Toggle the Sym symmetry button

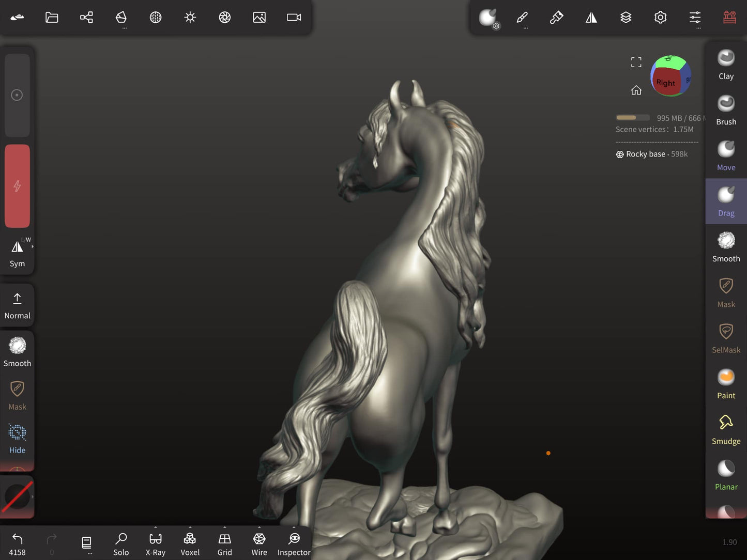pos(17,253)
